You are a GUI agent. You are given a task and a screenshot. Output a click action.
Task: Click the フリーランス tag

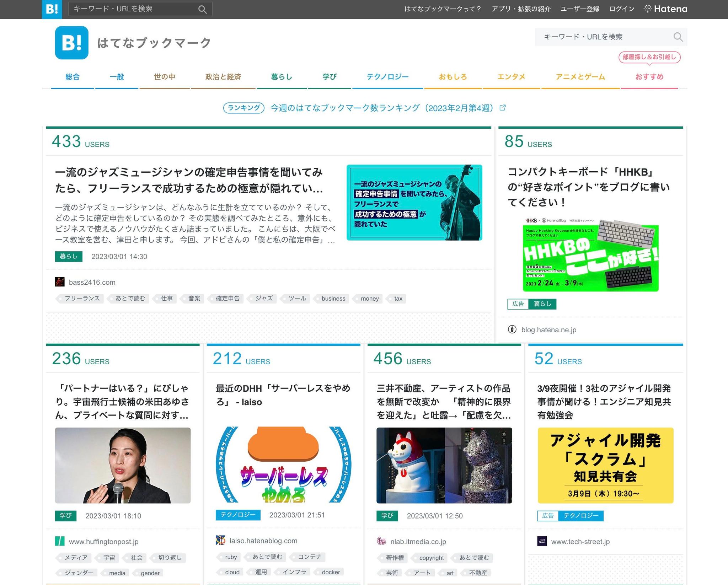(x=80, y=299)
